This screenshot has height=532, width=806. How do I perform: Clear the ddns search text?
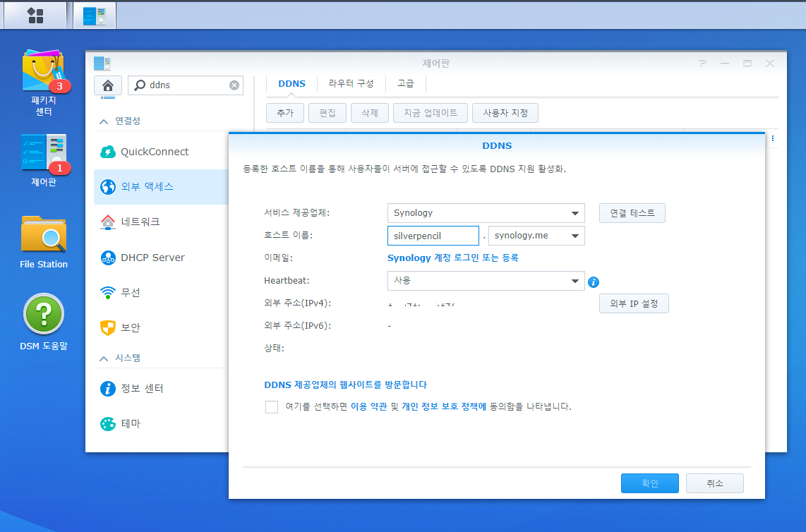pyautogui.click(x=234, y=85)
